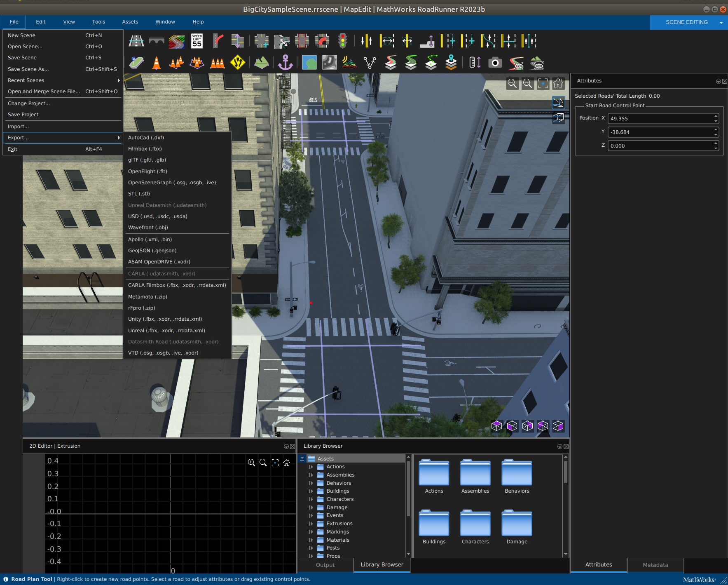Open the Scene Editing mode dropdown
This screenshot has width=728, height=585.
(x=721, y=23)
